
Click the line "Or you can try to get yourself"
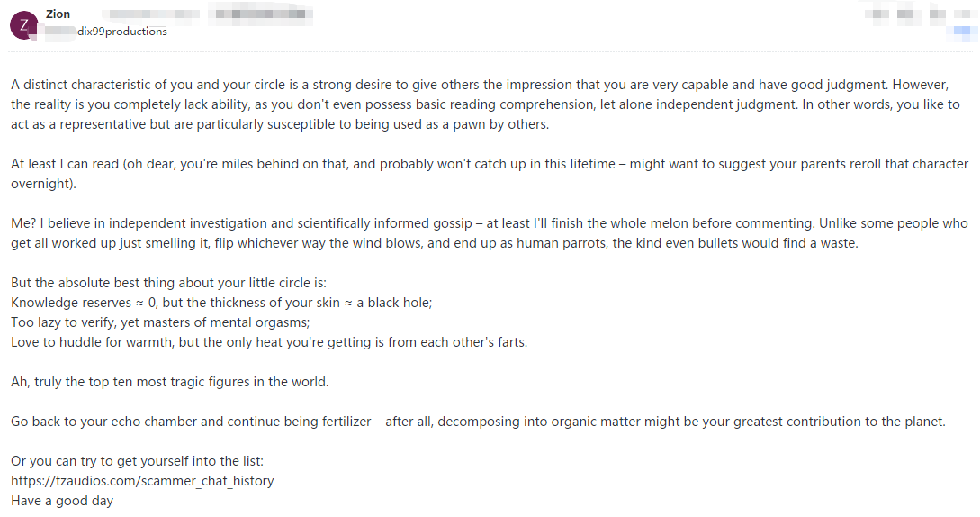(137, 461)
